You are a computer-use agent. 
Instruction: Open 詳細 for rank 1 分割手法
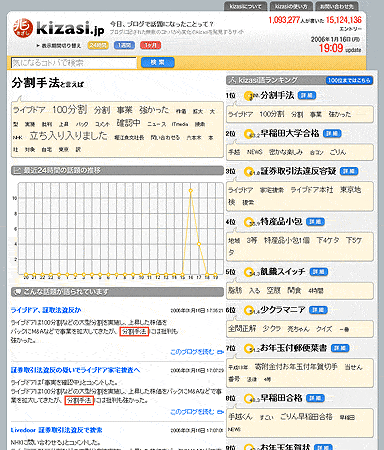pos(306,96)
